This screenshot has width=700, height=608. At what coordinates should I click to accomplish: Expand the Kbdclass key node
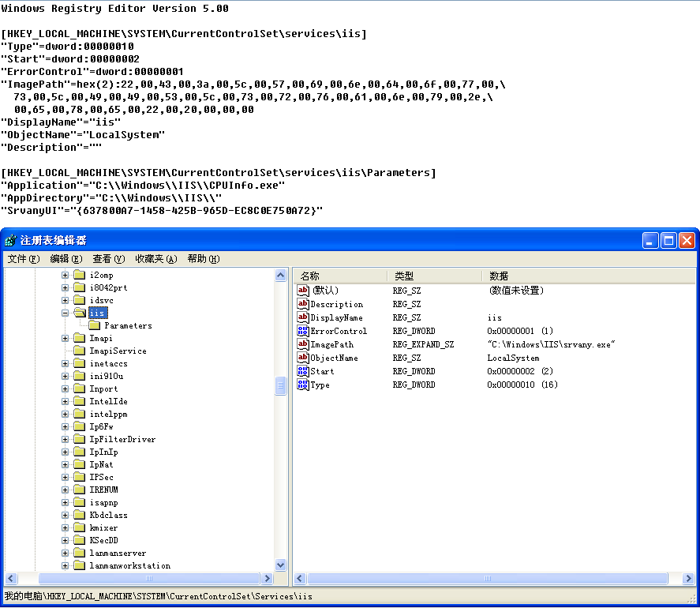66,515
